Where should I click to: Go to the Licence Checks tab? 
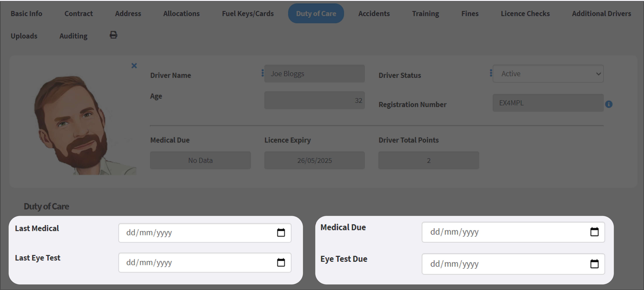pos(525,13)
